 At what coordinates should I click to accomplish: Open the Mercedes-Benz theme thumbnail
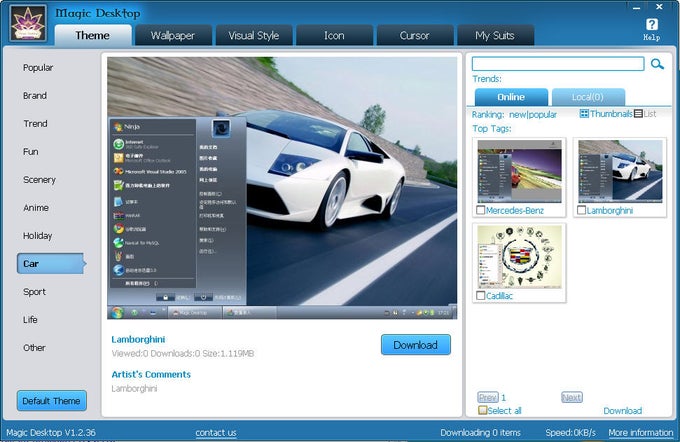(x=520, y=171)
